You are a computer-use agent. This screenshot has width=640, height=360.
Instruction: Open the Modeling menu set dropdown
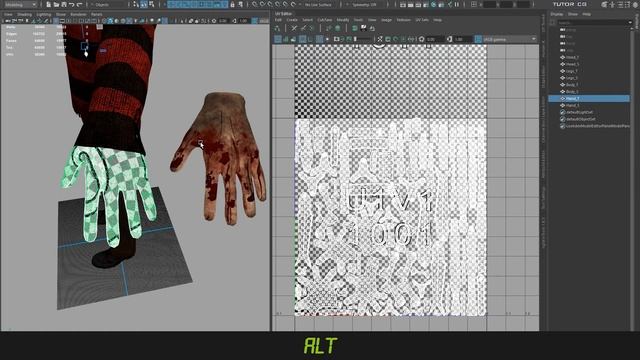pyautogui.click(x=20, y=4)
